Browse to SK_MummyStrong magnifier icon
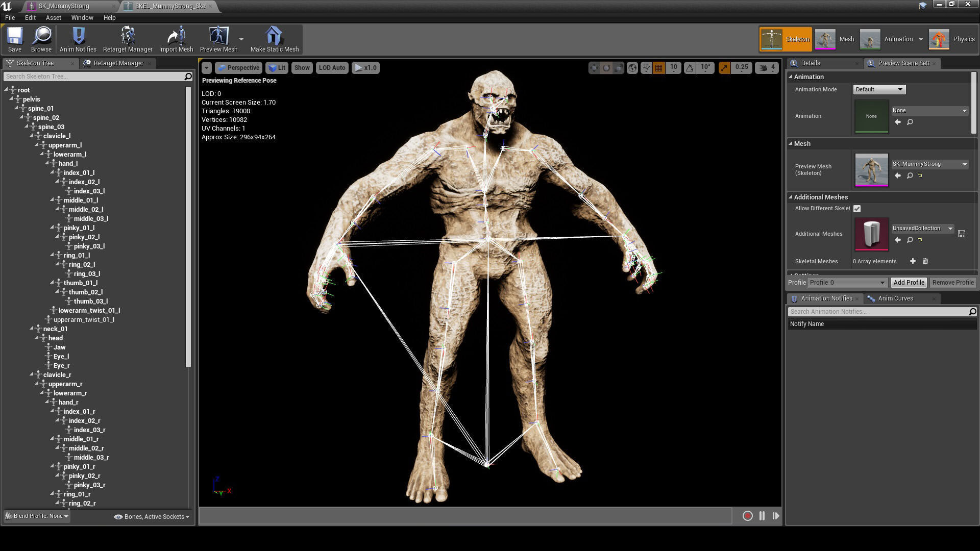Viewport: 980px width, 551px height. [910, 176]
